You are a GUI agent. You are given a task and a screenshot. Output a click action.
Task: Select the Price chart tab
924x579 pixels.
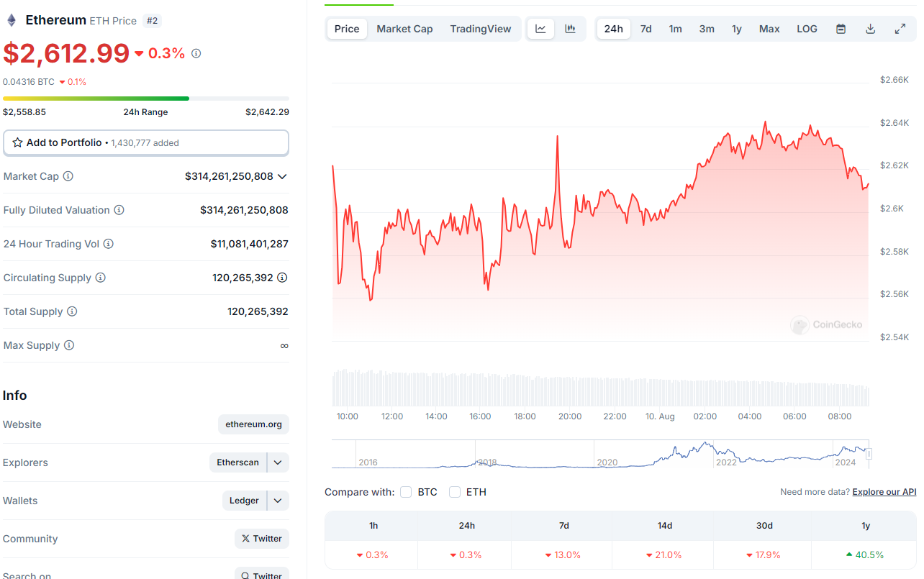pyautogui.click(x=347, y=29)
